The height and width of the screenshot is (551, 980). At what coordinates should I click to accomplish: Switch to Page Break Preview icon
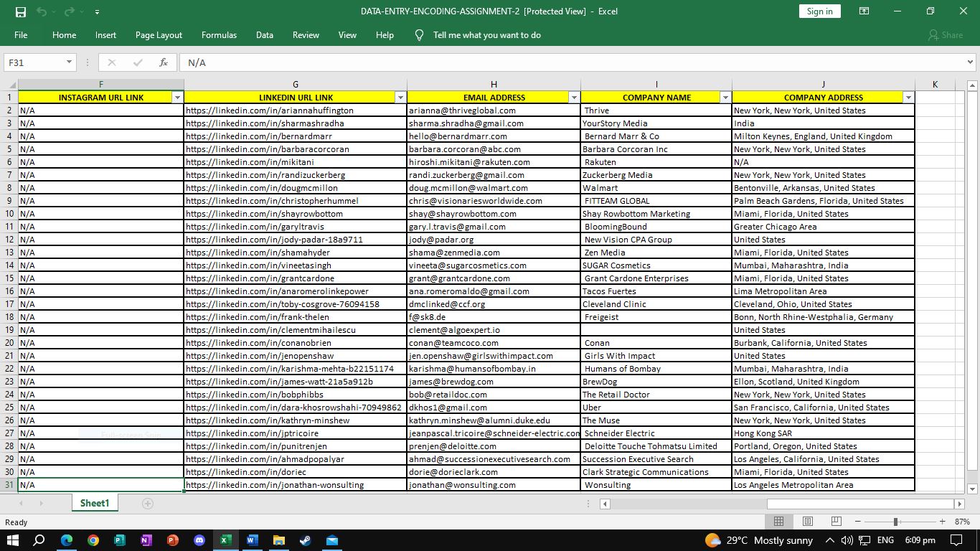(x=836, y=522)
